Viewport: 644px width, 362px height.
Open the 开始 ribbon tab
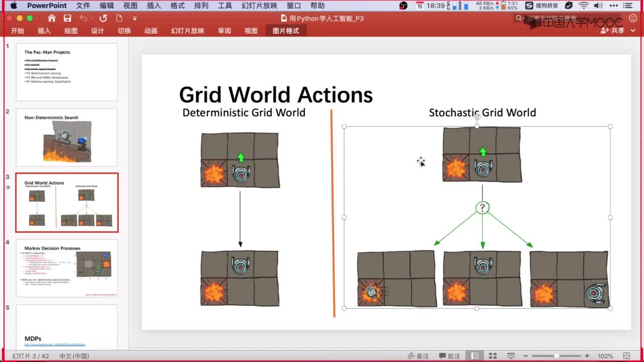[x=18, y=31]
